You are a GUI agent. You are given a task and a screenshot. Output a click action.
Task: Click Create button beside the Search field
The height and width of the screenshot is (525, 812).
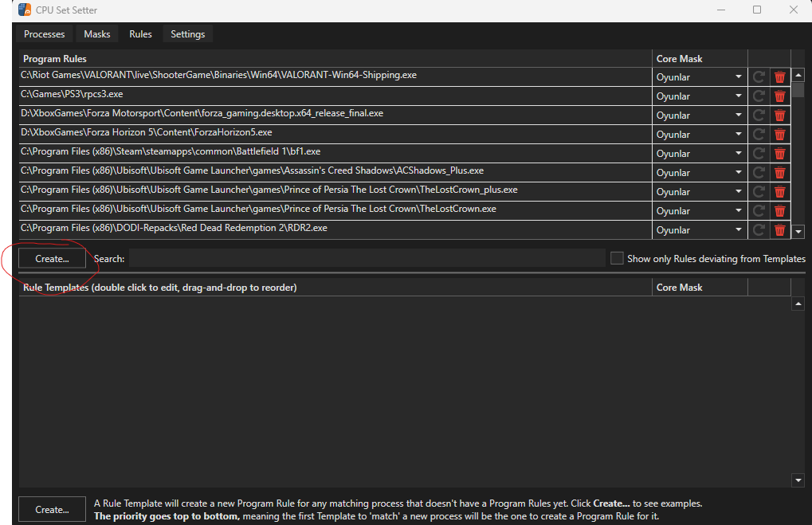click(52, 258)
